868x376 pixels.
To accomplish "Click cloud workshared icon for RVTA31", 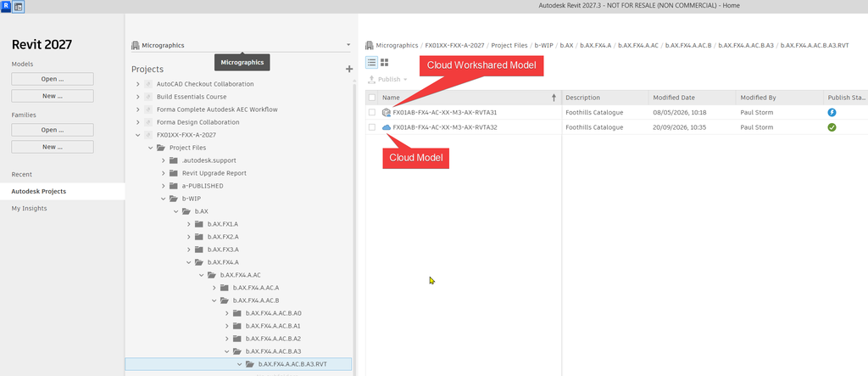I will [387, 113].
